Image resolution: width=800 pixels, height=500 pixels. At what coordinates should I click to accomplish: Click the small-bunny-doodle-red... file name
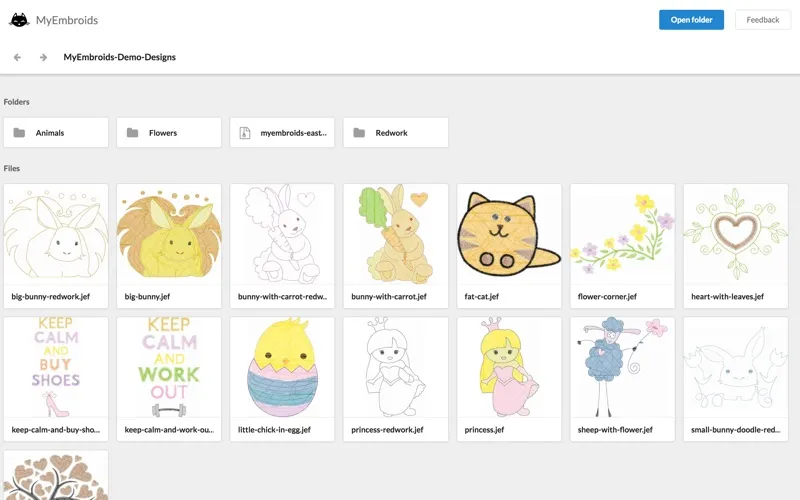(736, 430)
